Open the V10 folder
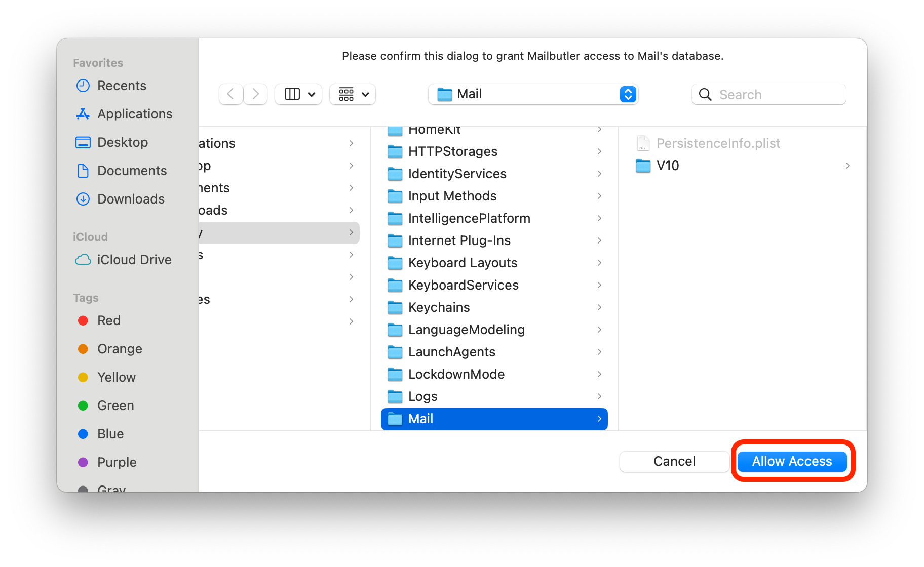The image size is (924, 567). tap(743, 166)
